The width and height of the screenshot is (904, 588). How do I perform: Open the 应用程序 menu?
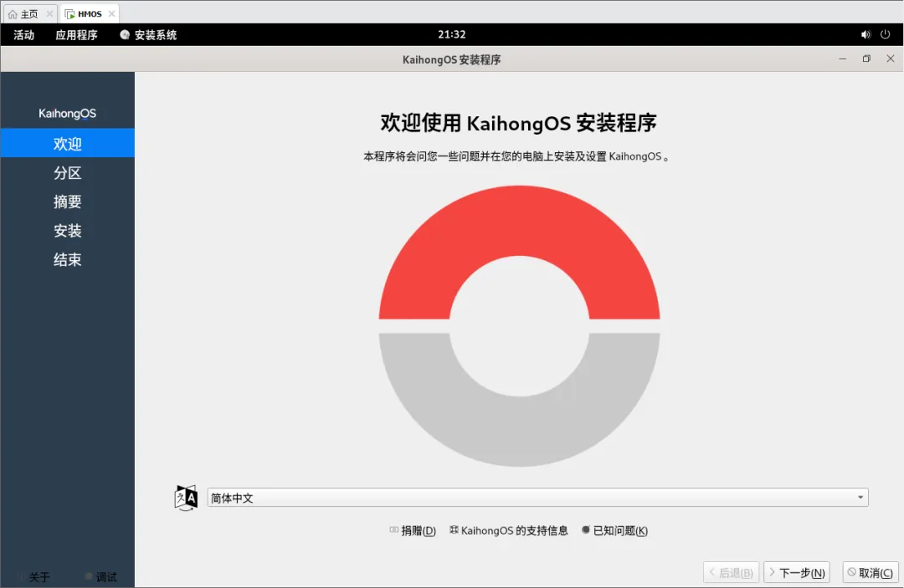[x=76, y=35]
